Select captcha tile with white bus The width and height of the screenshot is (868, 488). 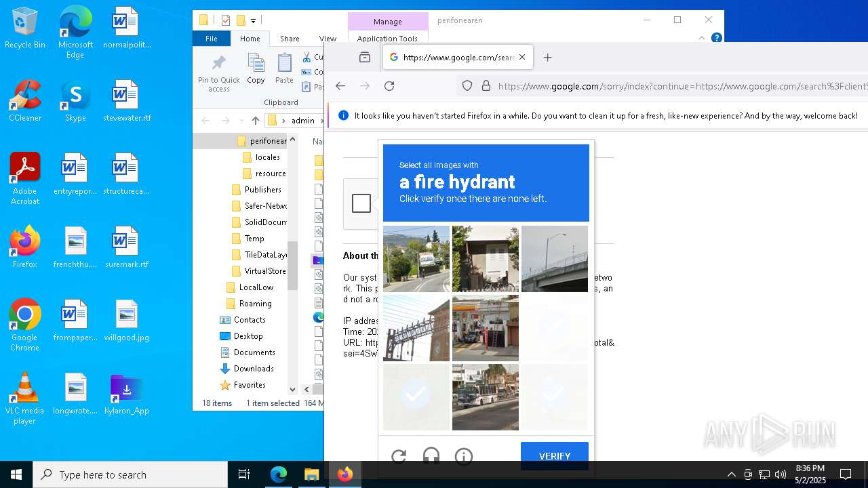[486, 397]
